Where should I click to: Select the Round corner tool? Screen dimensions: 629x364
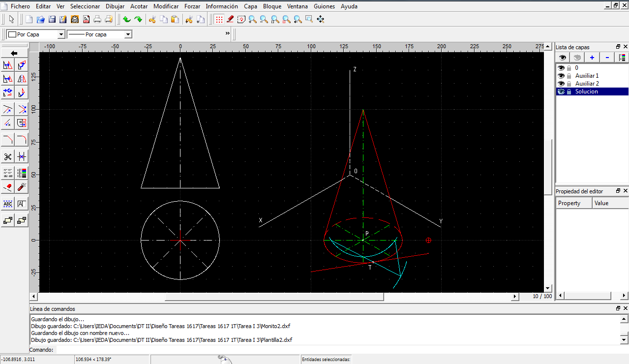(22, 140)
